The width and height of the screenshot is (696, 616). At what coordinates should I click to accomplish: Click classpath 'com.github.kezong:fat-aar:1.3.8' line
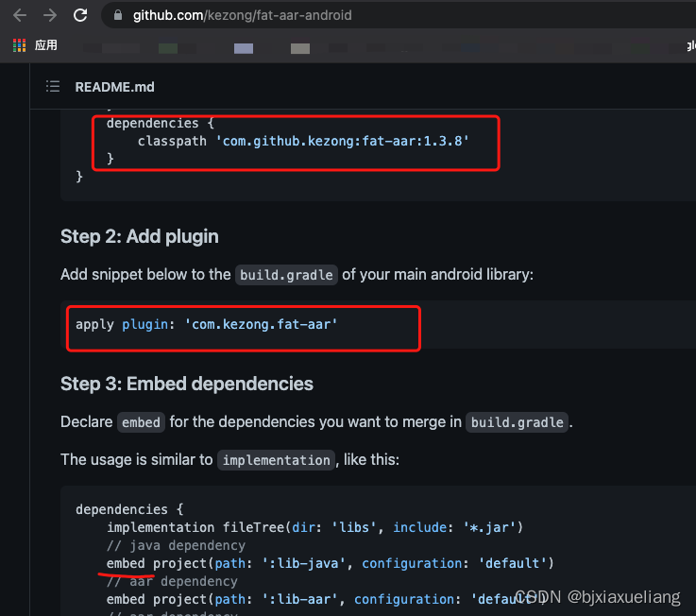(303, 141)
